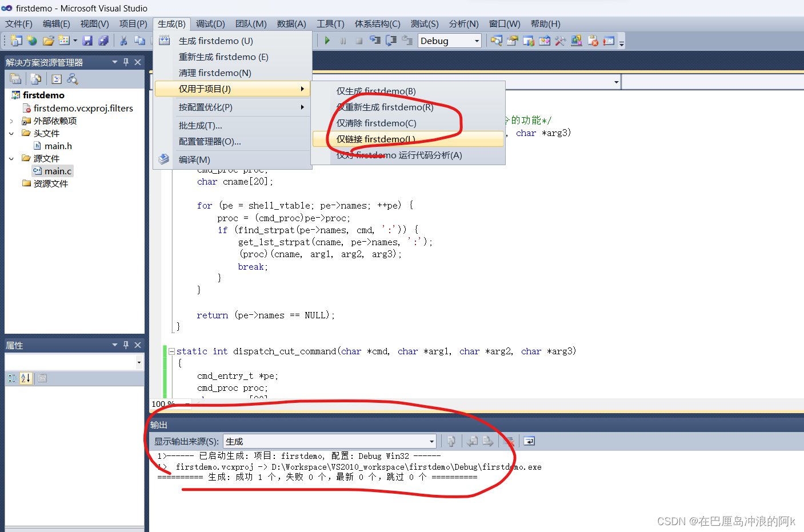The width and height of the screenshot is (804, 532).
Task: Click the View Code icon in Solution Explorer
Action: point(57,79)
